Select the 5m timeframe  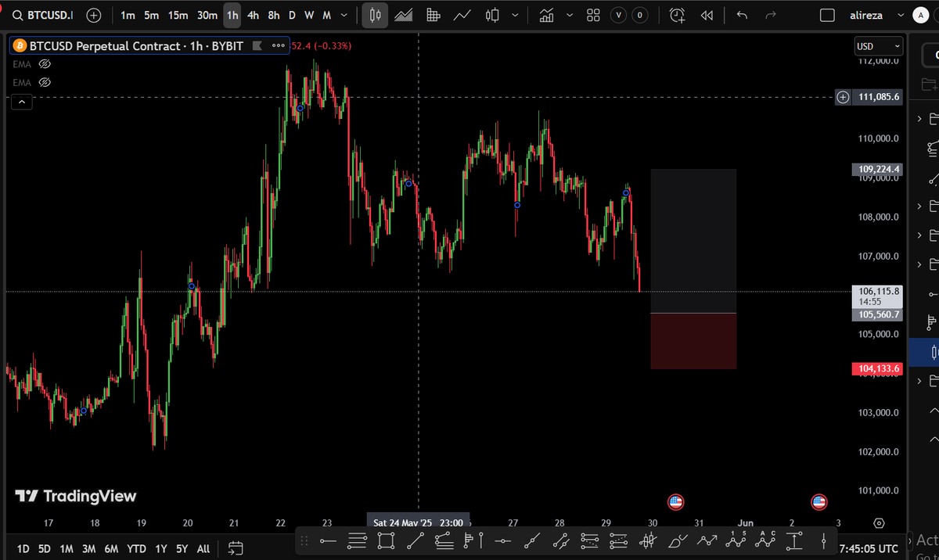[x=151, y=16]
